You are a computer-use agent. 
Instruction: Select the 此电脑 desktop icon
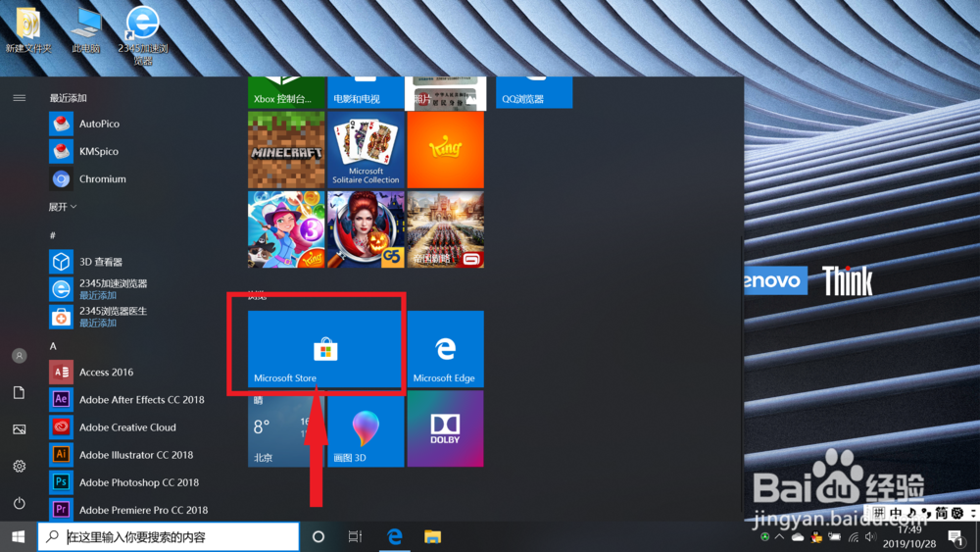pos(86,30)
